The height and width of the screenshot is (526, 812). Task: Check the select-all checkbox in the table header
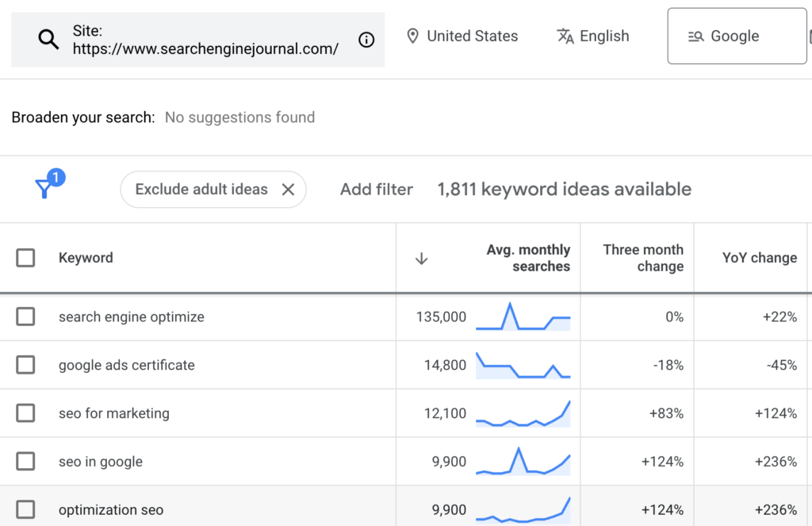click(x=25, y=258)
